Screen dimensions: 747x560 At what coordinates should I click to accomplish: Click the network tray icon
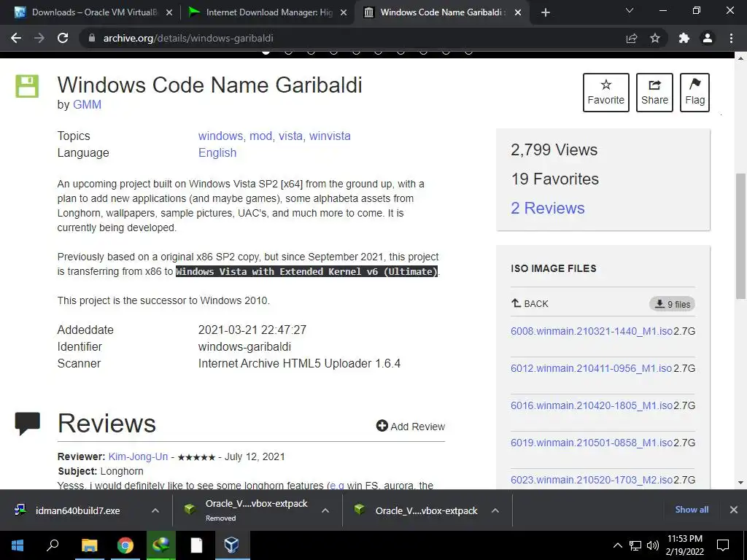pyautogui.click(x=635, y=545)
